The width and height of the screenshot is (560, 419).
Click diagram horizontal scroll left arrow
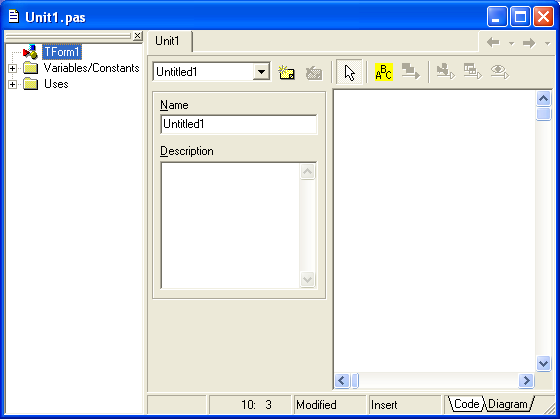click(342, 380)
